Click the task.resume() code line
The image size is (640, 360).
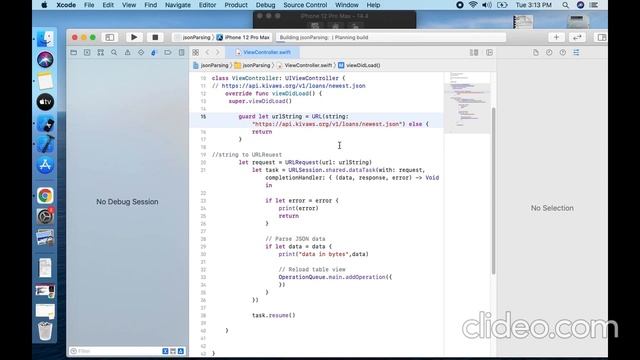point(273,315)
